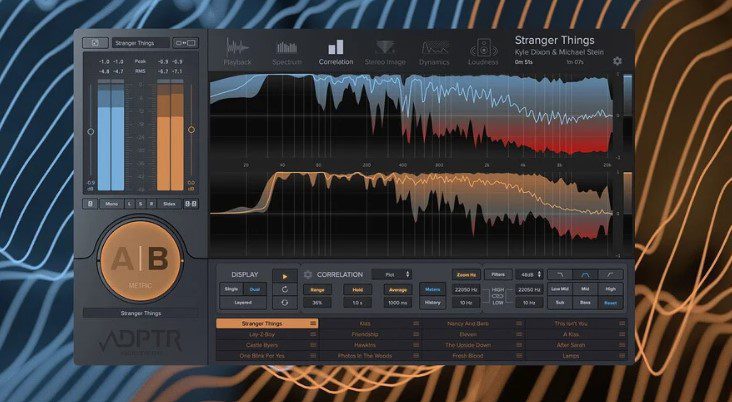
Task: Click the 36% range value field
Action: (317, 303)
